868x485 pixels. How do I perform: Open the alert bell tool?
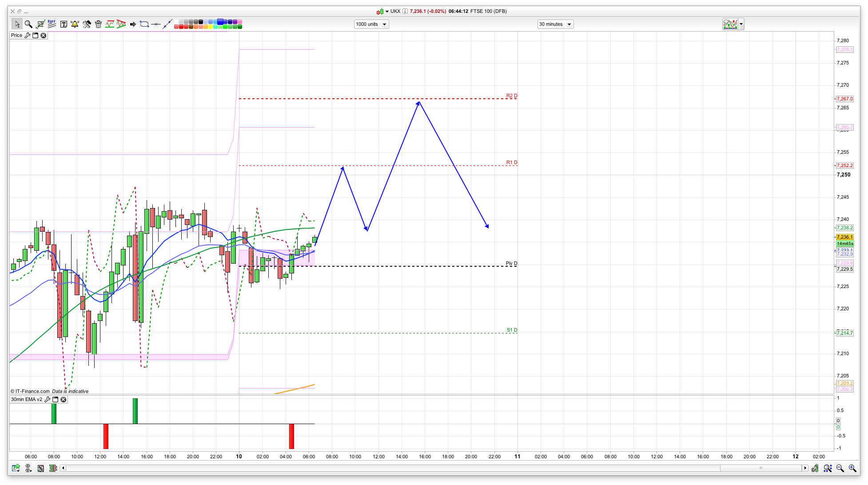tap(75, 24)
